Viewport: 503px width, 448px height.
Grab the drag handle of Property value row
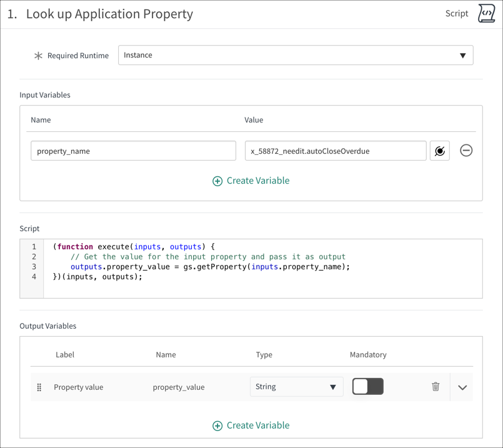point(39,387)
